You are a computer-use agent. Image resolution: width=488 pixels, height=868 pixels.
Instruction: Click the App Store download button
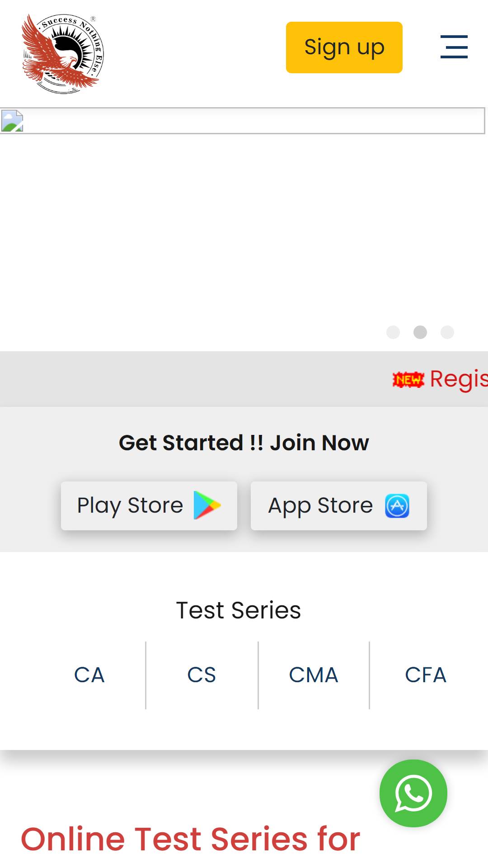[x=339, y=506]
